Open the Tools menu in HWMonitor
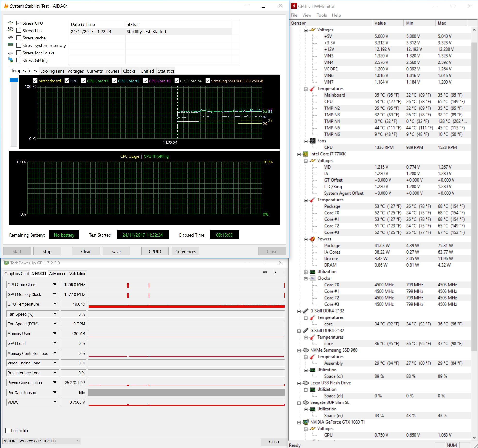Viewport: 478px width, 448px height. (x=321, y=15)
